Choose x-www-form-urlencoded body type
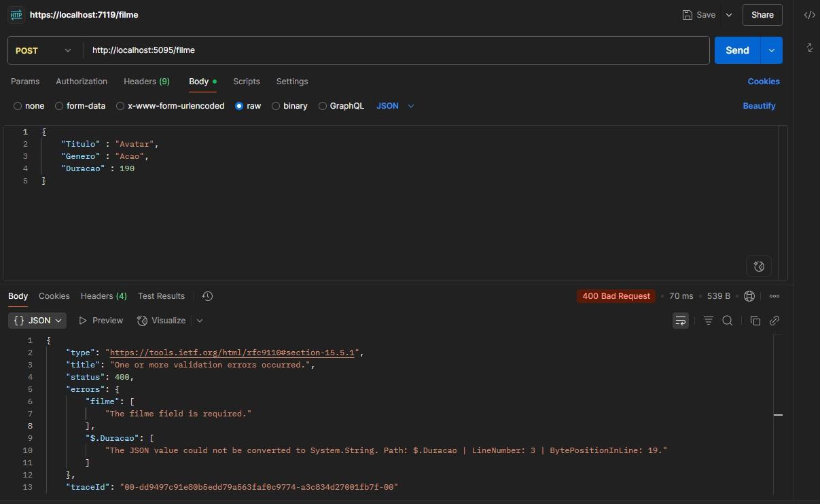 click(120, 106)
